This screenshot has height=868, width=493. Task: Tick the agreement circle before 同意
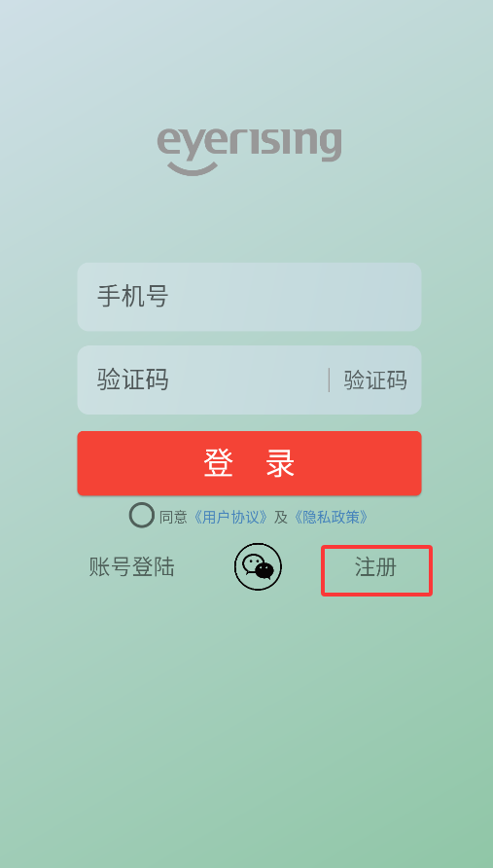click(142, 515)
